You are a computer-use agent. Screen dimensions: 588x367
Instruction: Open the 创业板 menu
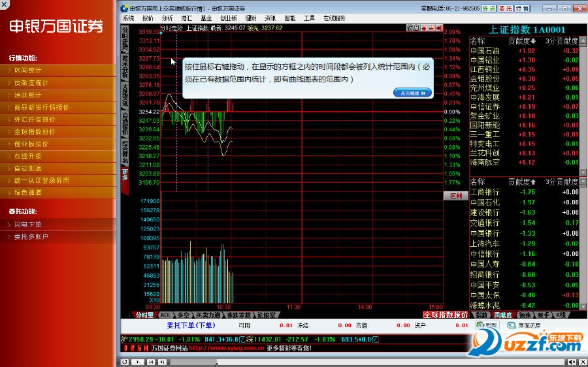pos(229,18)
